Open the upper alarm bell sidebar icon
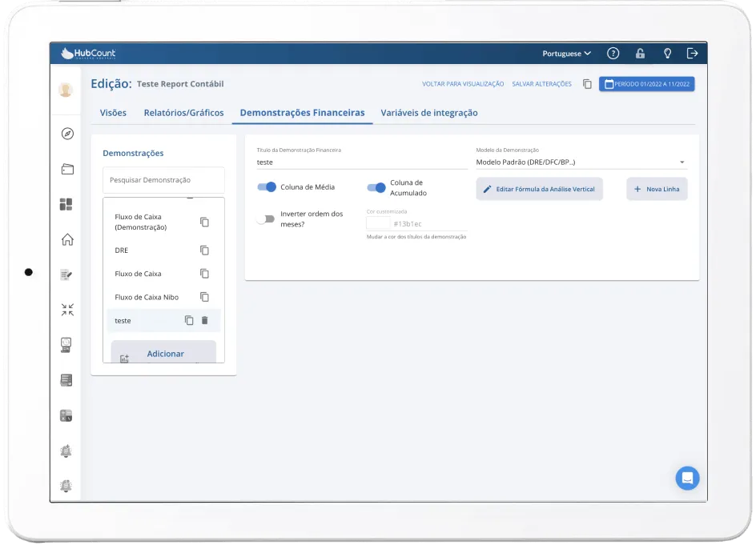This screenshot has width=756, height=545. (x=66, y=451)
